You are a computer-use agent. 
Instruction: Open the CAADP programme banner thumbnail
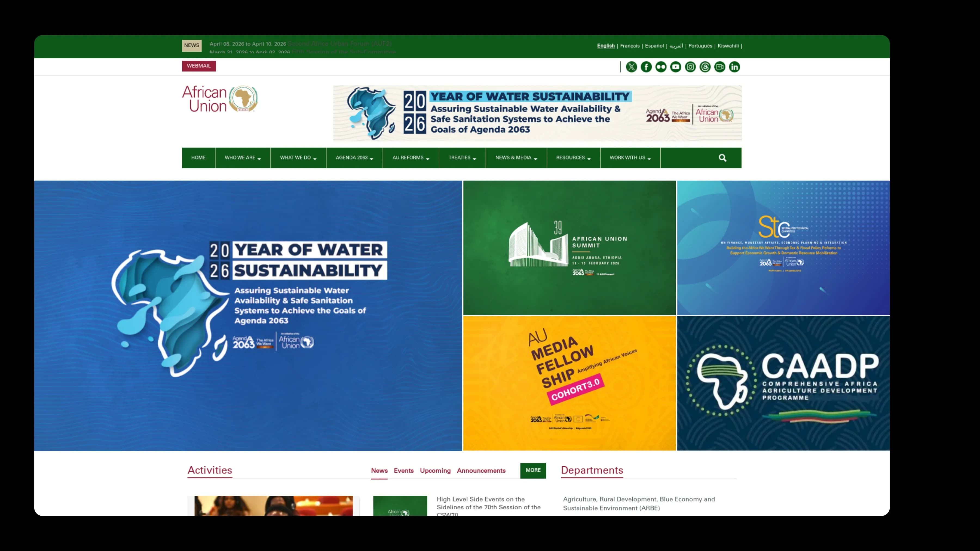[783, 383]
